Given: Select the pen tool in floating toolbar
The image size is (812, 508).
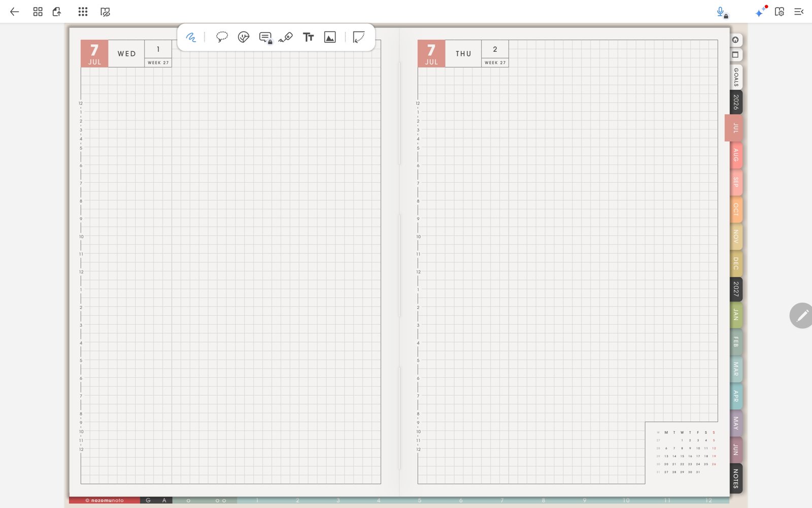Looking at the screenshot, I should tap(191, 37).
